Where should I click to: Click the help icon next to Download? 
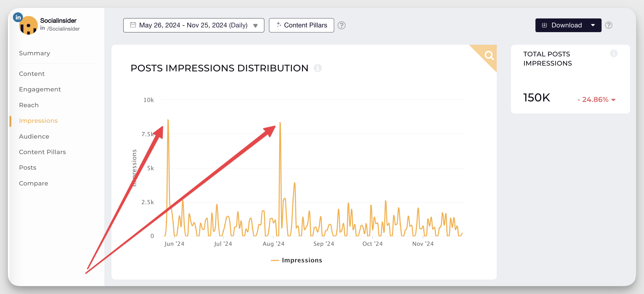click(609, 25)
